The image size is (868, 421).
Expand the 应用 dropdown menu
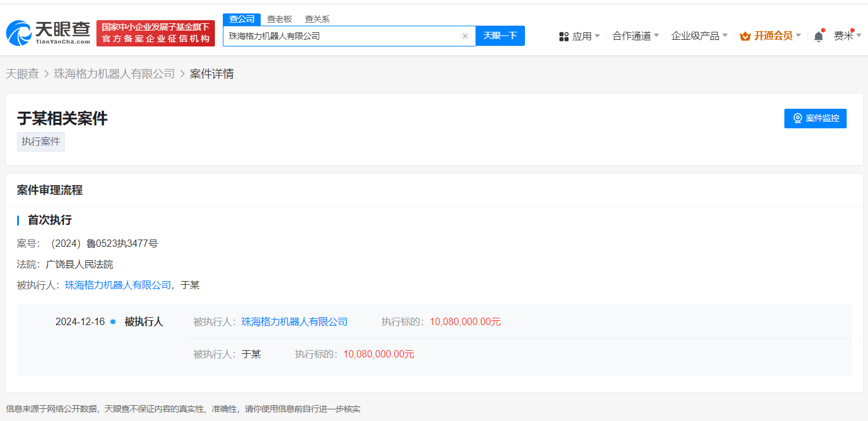click(x=586, y=36)
